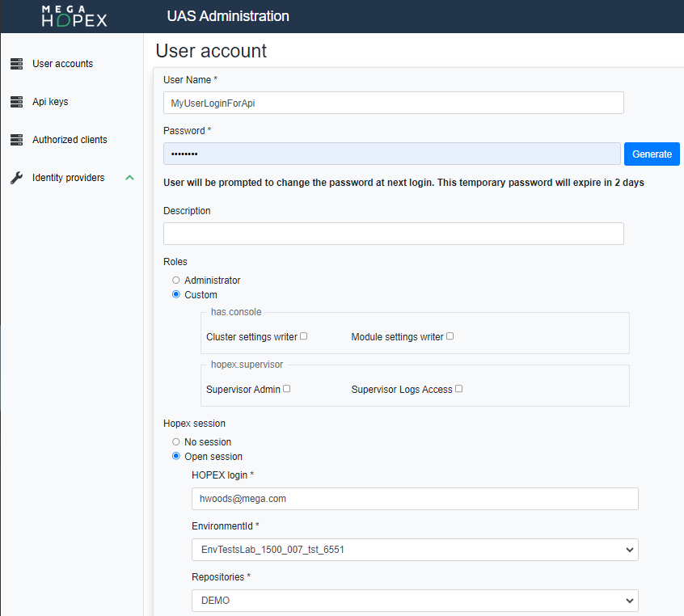
Task: Open the EnvironmentId dropdown
Action: [415, 550]
